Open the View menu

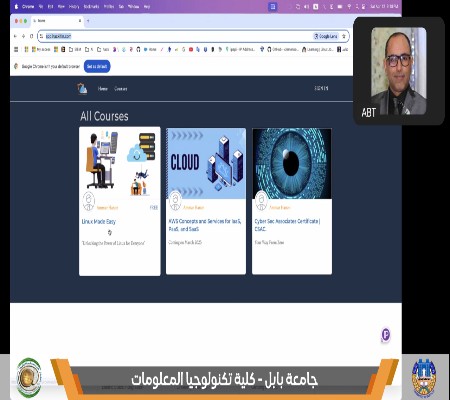point(61,6)
